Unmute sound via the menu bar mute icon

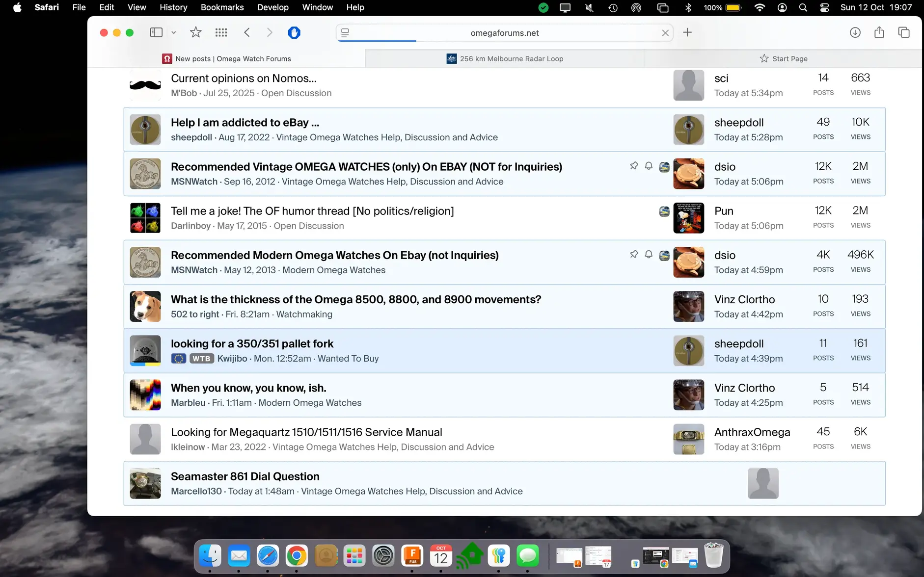point(589,7)
